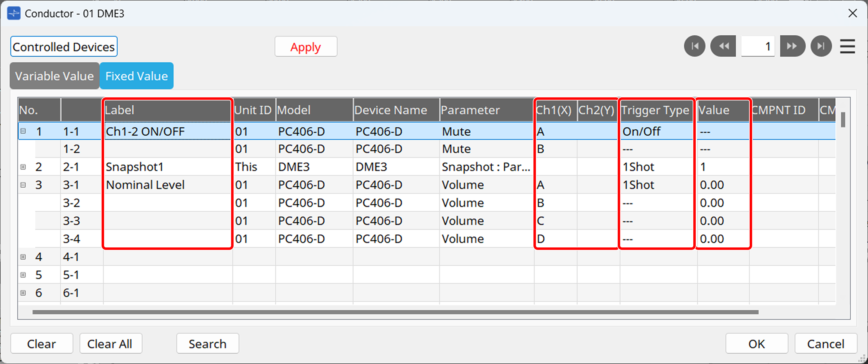Apply the current settings
Viewport: 868px width, 364px height.
tap(306, 47)
